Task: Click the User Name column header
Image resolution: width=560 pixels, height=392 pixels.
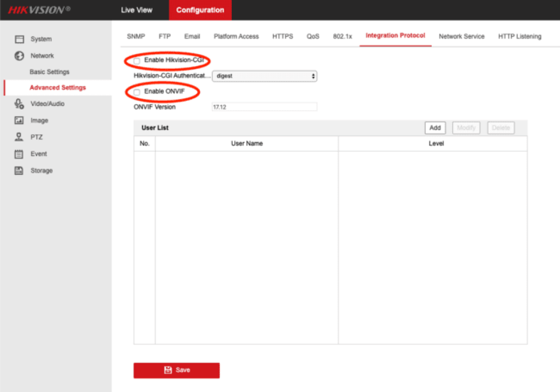Action: click(247, 144)
